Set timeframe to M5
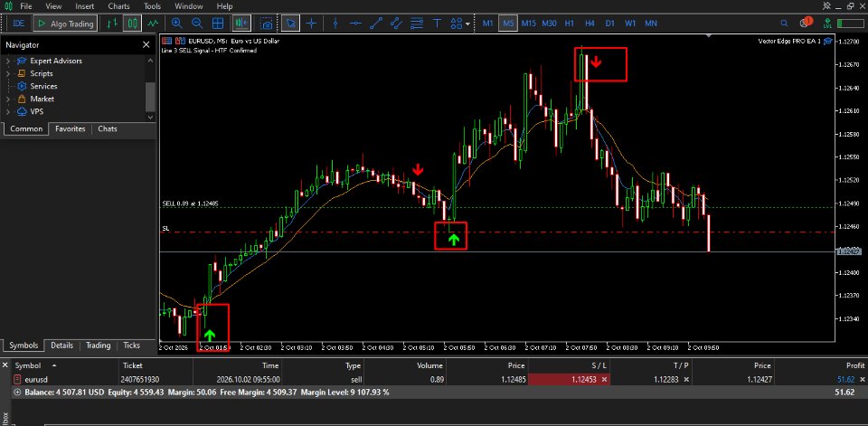This screenshot has height=426, width=868. (x=508, y=24)
